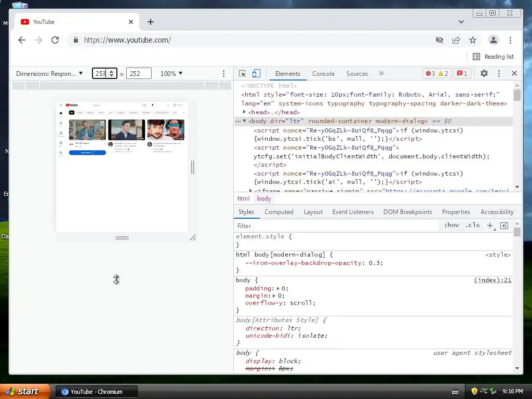Open the Properties tab
Image resolution: width=532 pixels, height=399 pixels.
[x=456, y=212]
